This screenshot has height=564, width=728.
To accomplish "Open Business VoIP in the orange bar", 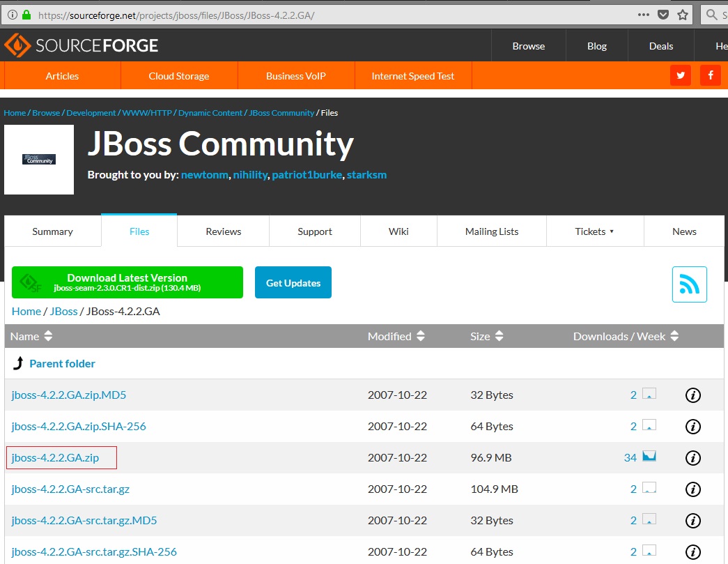I will click(296, 76).
